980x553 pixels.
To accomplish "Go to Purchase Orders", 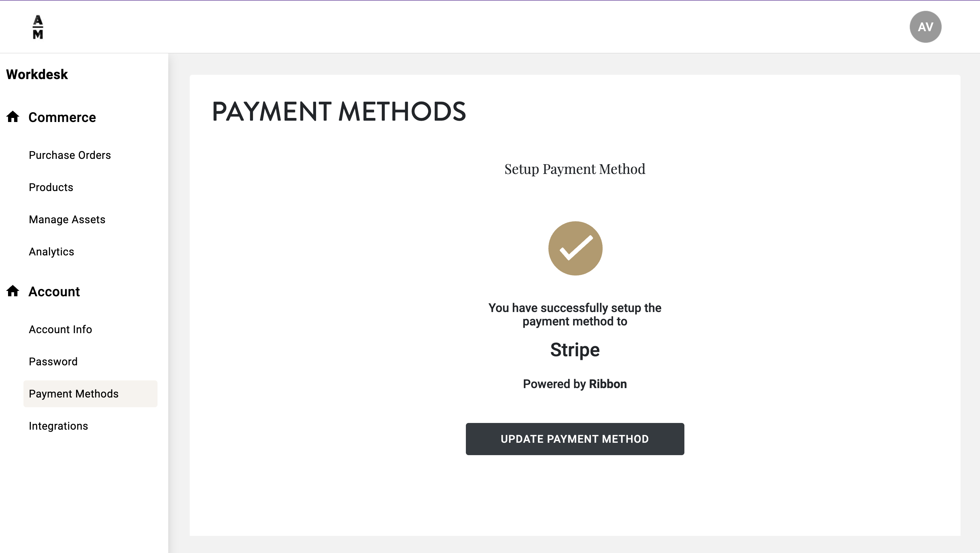I will 70,155.
